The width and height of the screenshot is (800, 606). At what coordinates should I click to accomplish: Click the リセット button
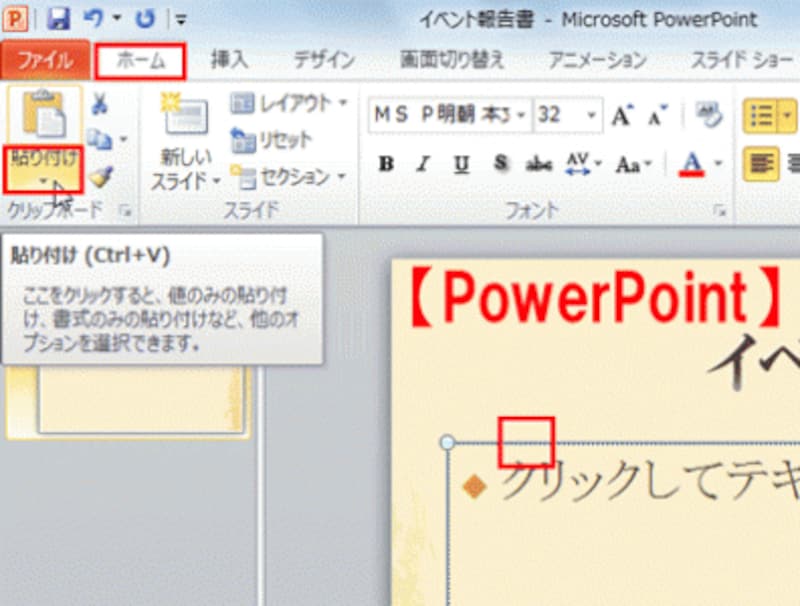(271, 140)
